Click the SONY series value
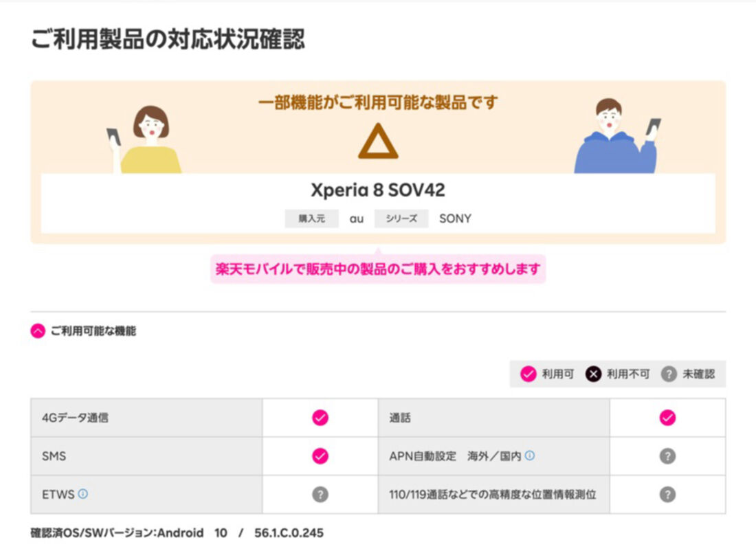756x551 pixels. click(455, 219)
